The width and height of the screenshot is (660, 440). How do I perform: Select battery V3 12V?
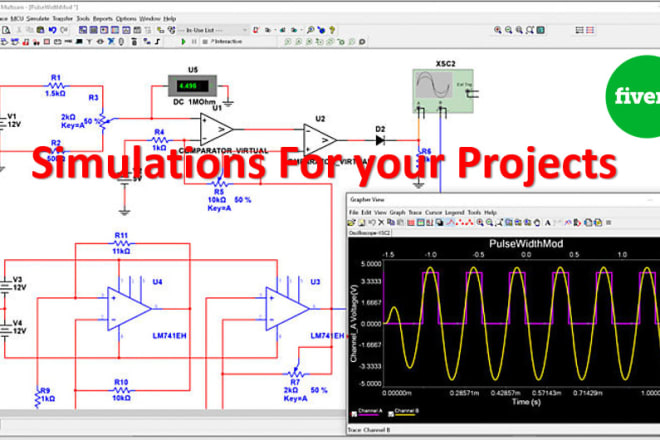(6, 286)
